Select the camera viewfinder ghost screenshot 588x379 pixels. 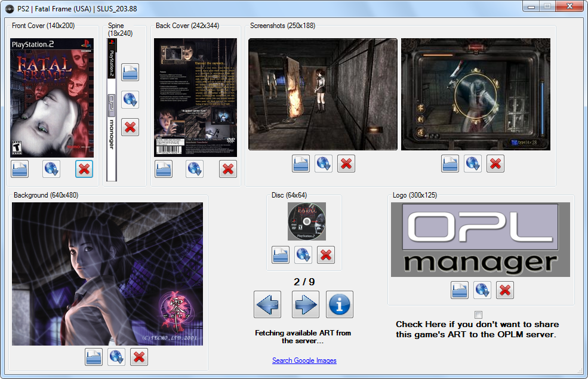pyautogui.click(x=476, y=94)
